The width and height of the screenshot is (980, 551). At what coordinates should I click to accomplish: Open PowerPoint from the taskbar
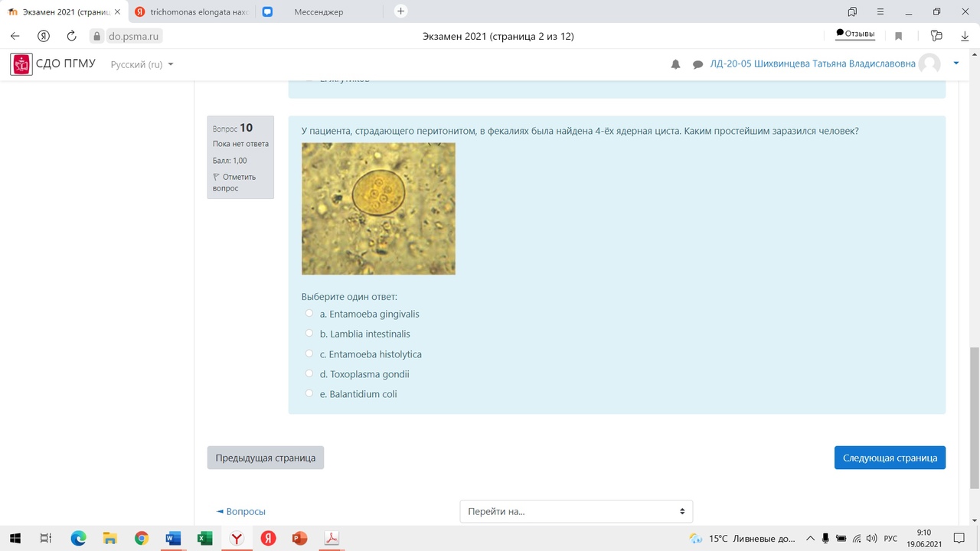[x=299, y=538]
